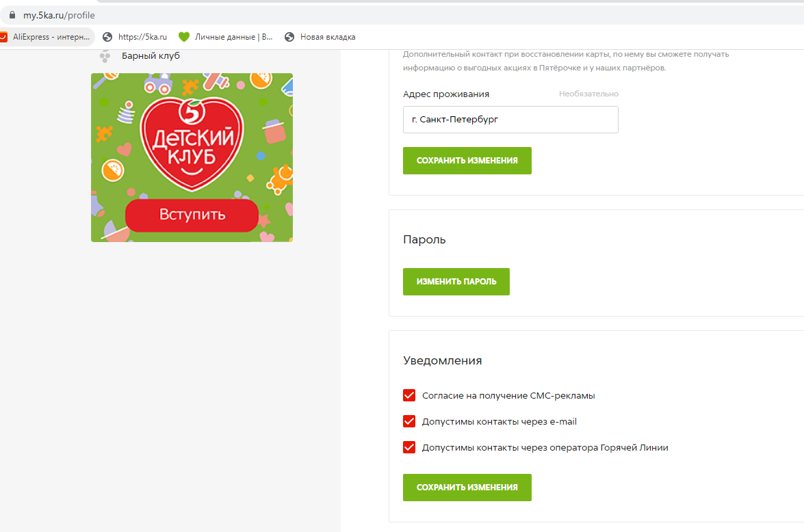This screenshot has width=804, height=532.
Task: Click the Адрес проживания input field
Action: click(510, 120)
